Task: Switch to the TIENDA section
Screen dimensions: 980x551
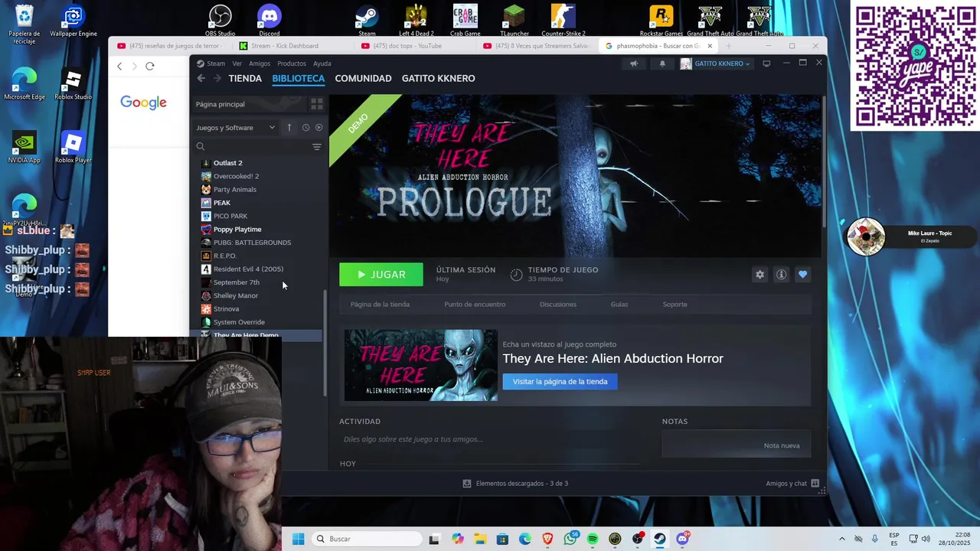Action: pos(245,78)
